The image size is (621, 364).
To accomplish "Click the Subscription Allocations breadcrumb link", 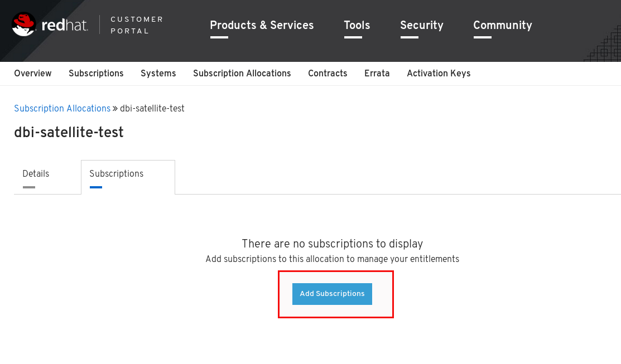I will tap(62, 108).
